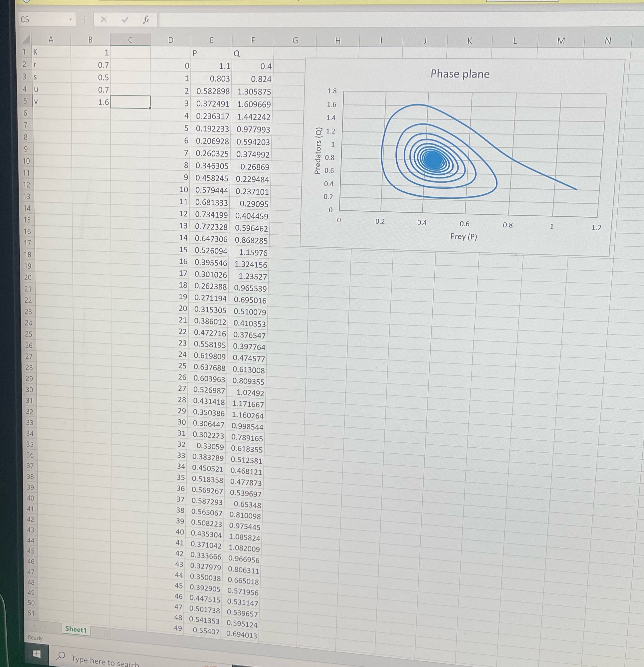The image size is (644, 667).
Task: Expand the Name Box dropdown arrow
Action: click(x=71, y=19)
